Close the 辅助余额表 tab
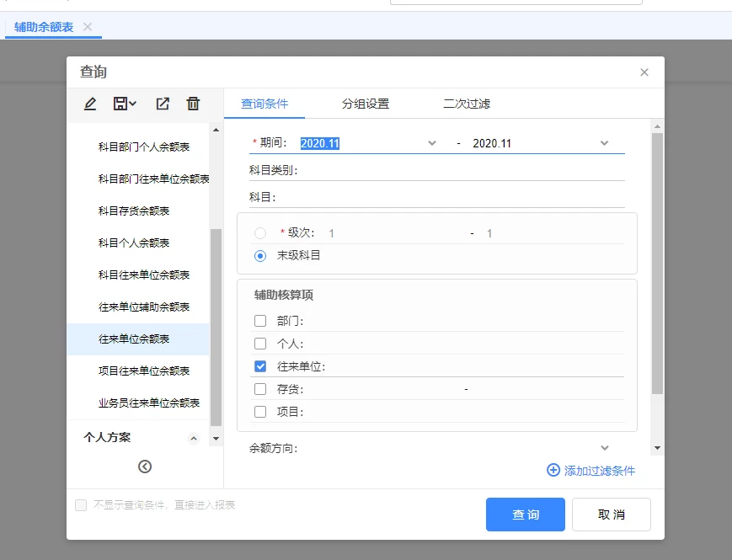732x560 pixels. pos(88,27)
